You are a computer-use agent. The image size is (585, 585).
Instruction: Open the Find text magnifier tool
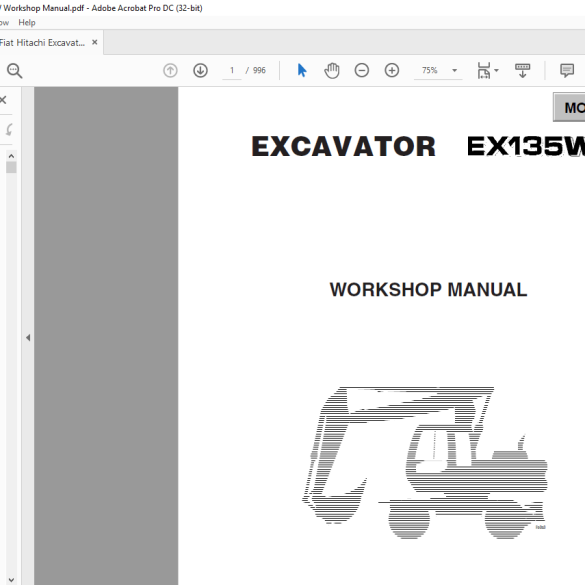15,71
